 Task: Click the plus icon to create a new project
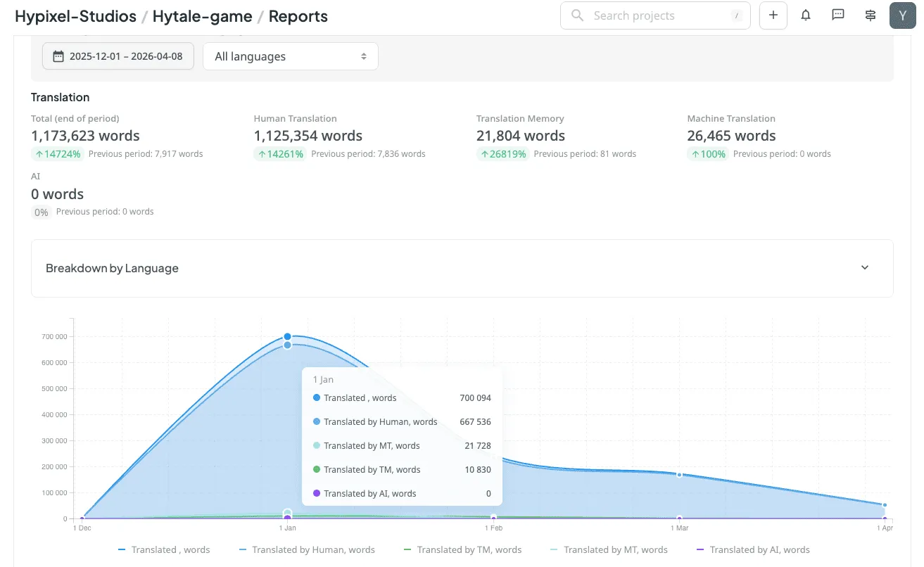(x=773, y=15)
